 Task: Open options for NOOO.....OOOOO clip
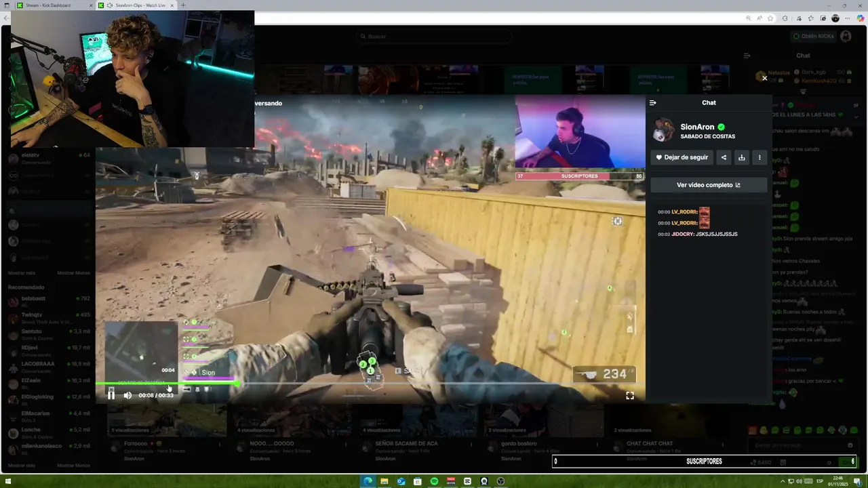click(347, 445)
